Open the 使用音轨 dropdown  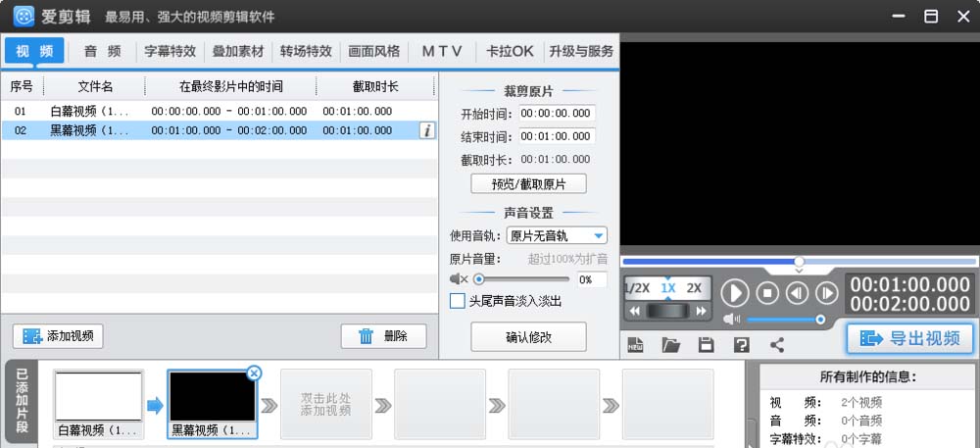click(x=557, y=235)
